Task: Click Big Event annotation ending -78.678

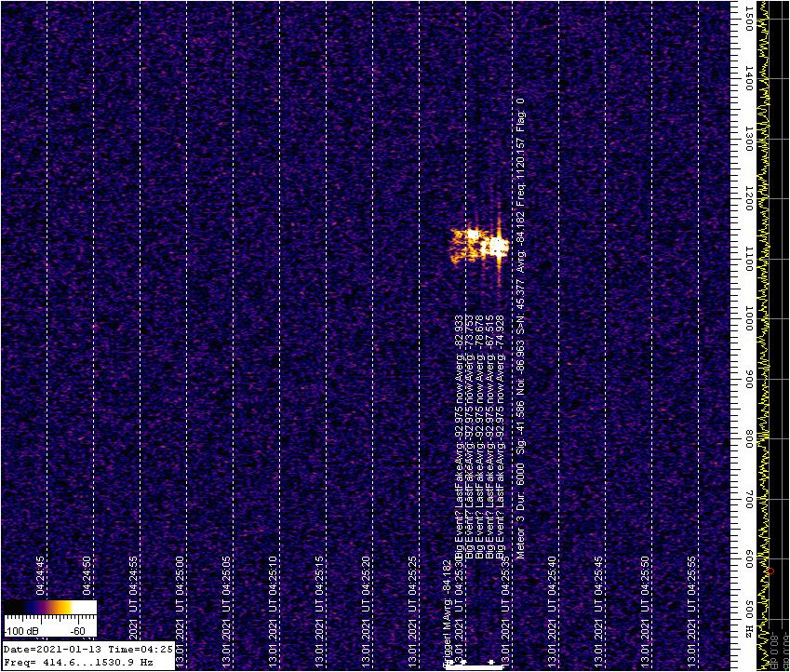Action: 479,437
